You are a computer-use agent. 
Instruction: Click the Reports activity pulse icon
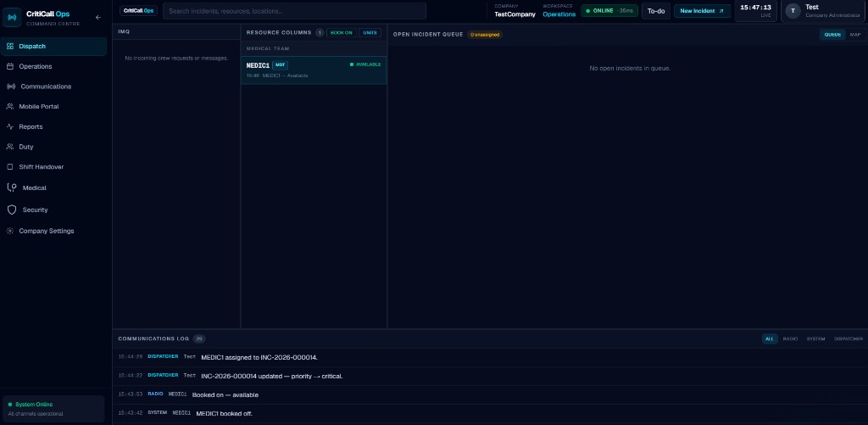click(x=10, y=127)
